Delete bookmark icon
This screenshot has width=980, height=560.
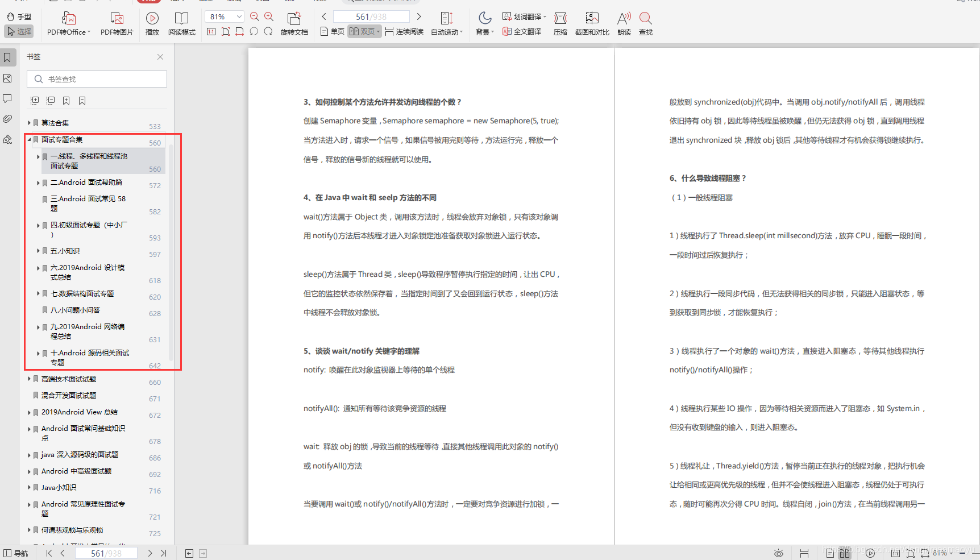(x=82, y=101)
